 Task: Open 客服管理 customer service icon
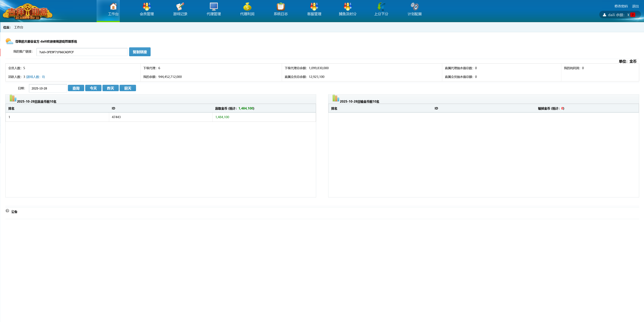pos(314,7)
